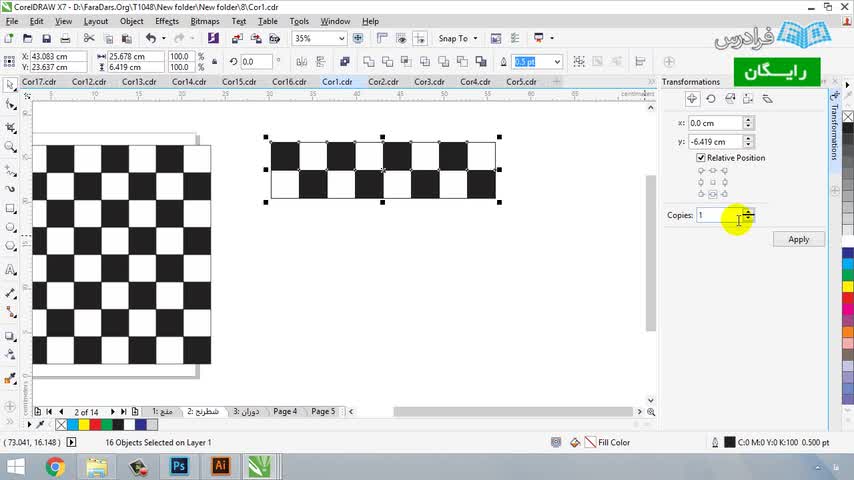Switch to the Cor2.cdr document tab
Viewport: 854px width, 480px height.
point(383,82)
